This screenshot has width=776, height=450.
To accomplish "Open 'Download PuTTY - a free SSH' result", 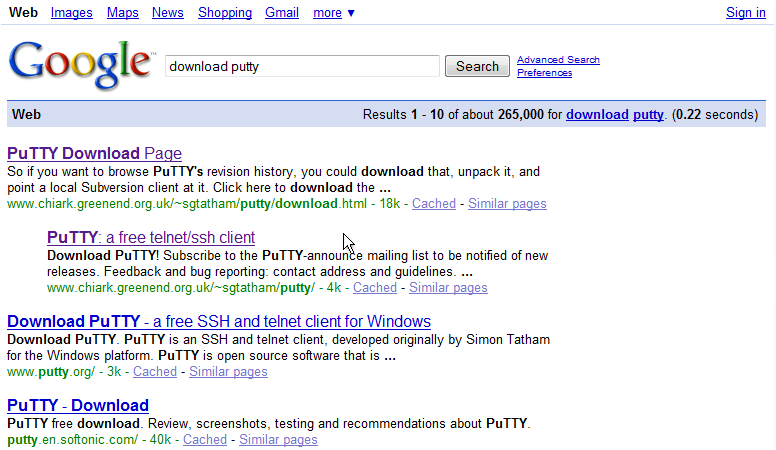I will coord(219,322).
